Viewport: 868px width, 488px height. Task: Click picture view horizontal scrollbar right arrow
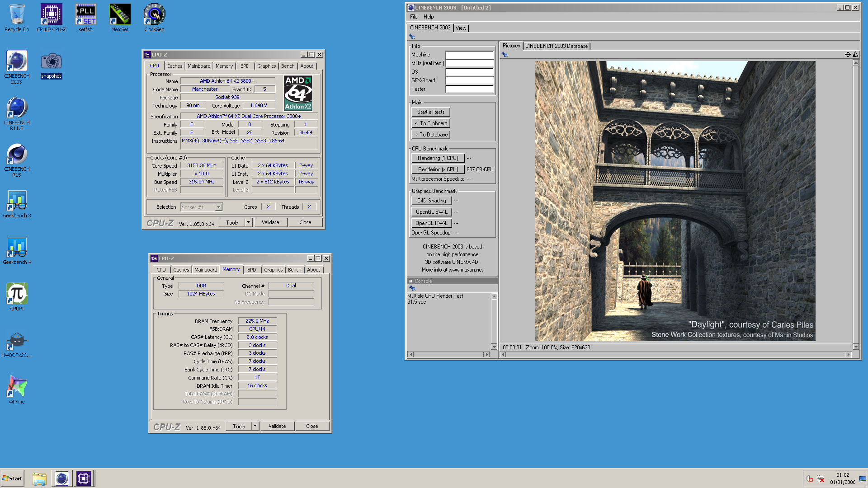848,355
